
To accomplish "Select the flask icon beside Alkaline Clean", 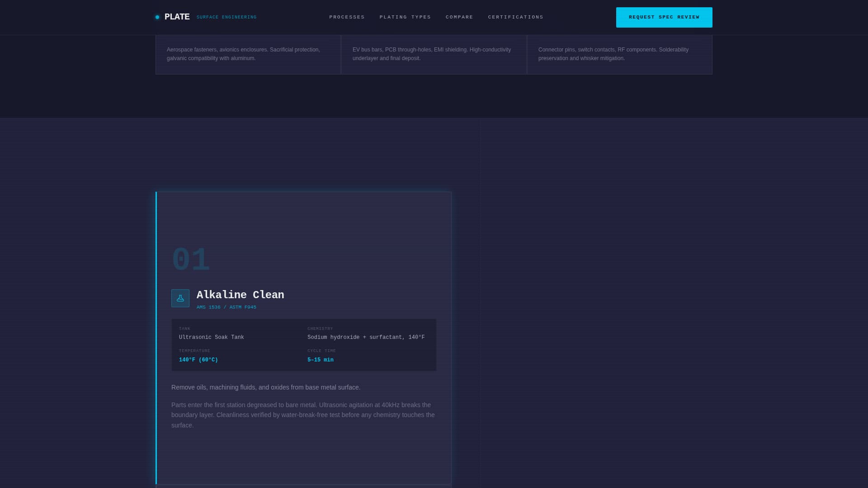I will click(x=180, y=298).
